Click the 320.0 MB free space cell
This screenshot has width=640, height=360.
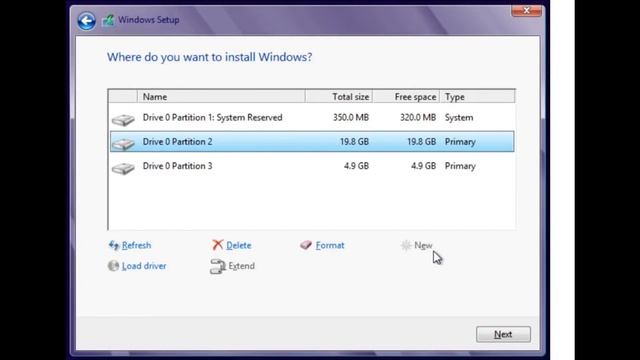[418, 118]
